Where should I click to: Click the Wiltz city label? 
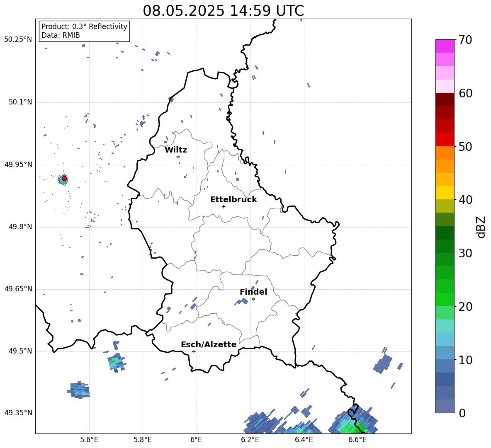point(176,150)
